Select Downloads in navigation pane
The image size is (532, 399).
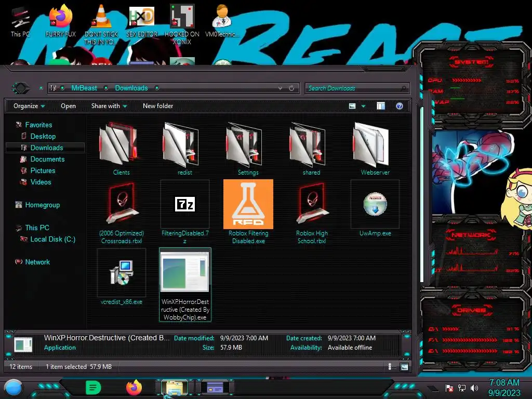click(x=45, y=148)
